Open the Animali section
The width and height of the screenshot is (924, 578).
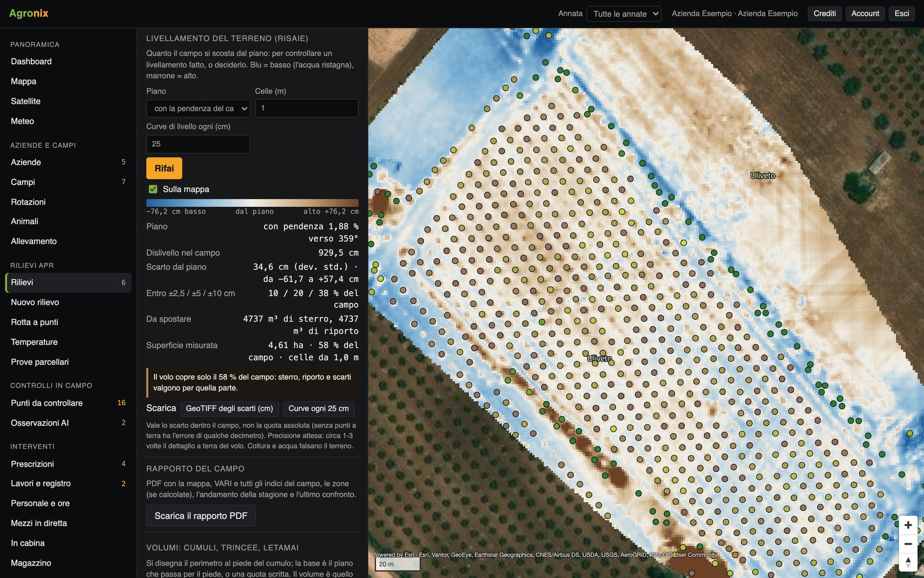point(68,222)
